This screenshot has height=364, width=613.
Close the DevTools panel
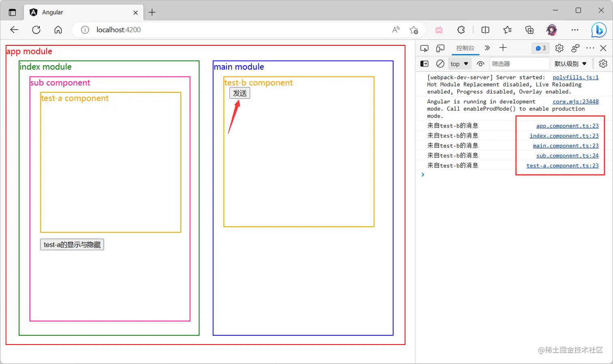coord(603,48)
